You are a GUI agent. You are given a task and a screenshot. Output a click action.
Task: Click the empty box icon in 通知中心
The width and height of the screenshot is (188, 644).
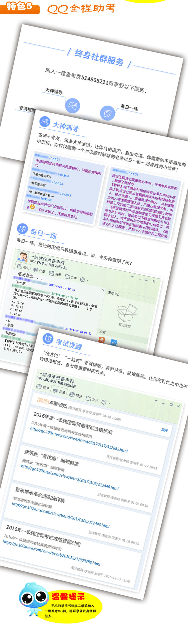click(126, 312)
